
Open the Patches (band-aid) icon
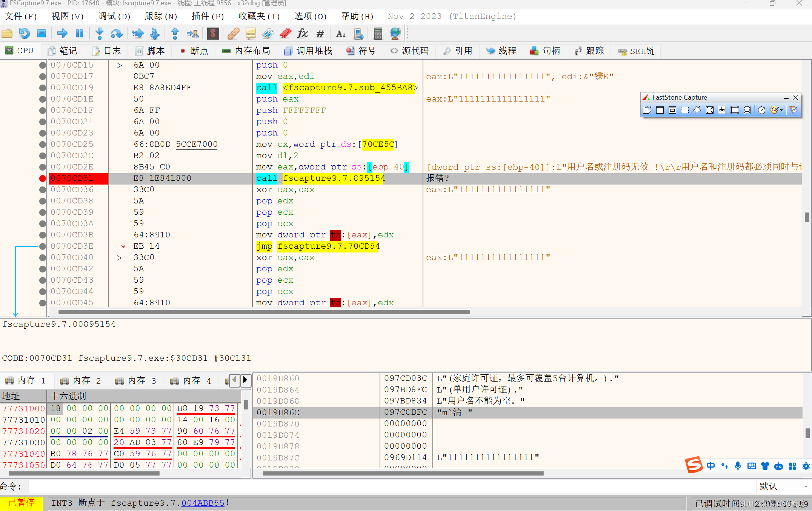click(x=233, y=33)
